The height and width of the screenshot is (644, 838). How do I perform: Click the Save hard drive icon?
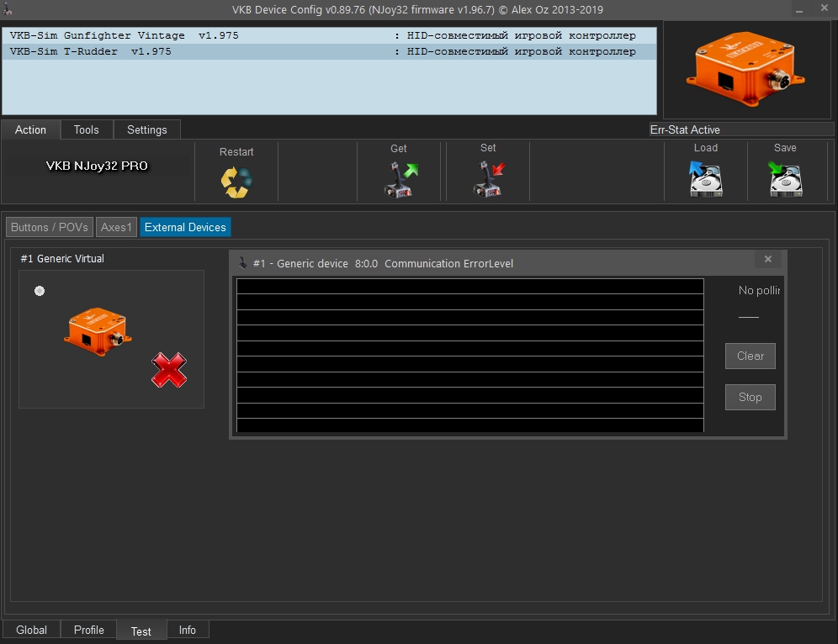(785, 179)
